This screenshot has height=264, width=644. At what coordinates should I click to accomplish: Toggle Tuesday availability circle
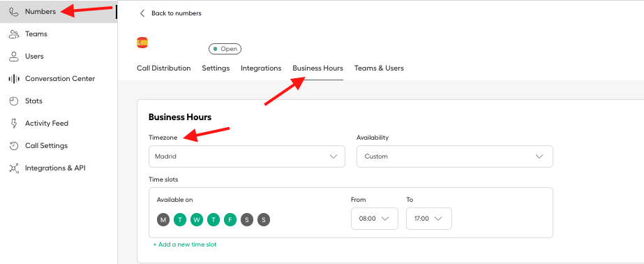[180, 220]
